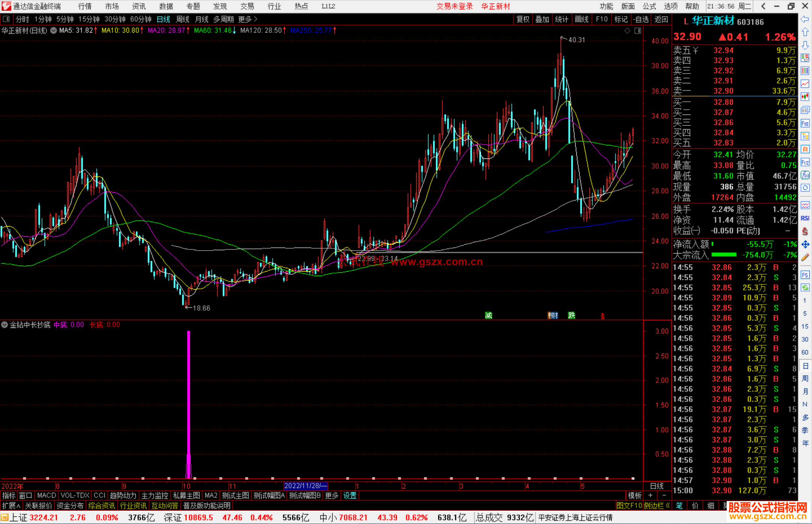Select the pencil drawing tool icon
The image size is (812, 524).
pos(805,257)
